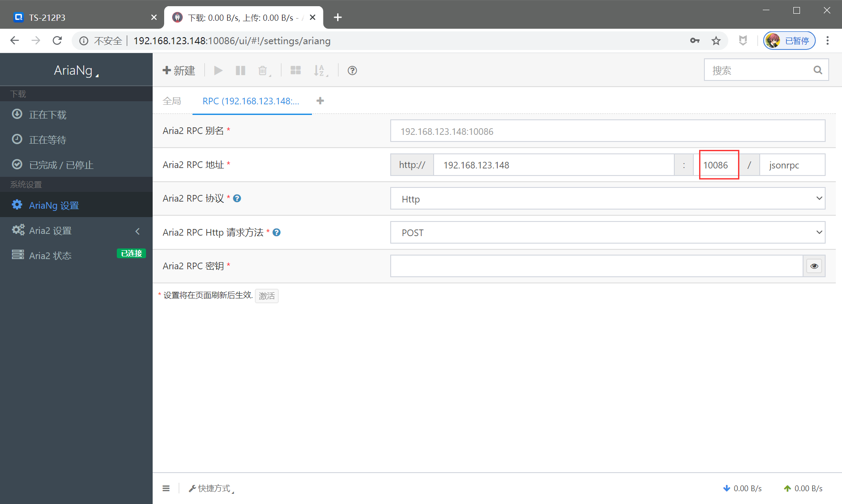
Task: Bookmark this page with star icon
Action: point(716,41)
